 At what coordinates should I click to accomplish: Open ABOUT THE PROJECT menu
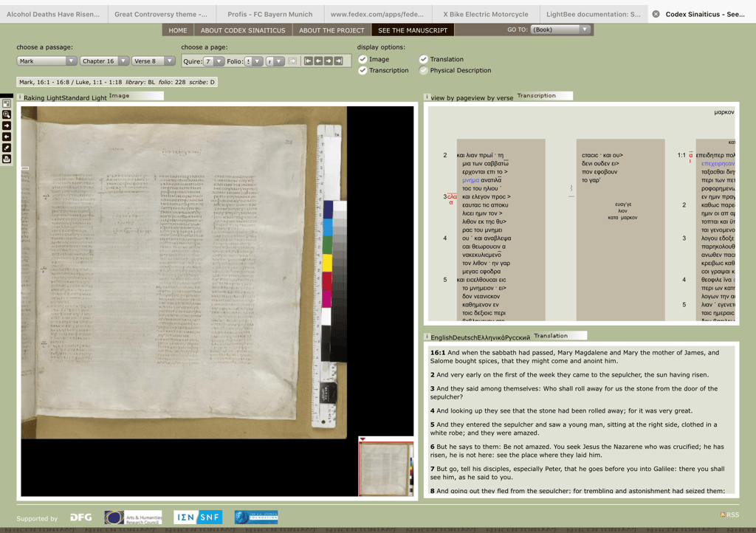(x=331, y=30)
